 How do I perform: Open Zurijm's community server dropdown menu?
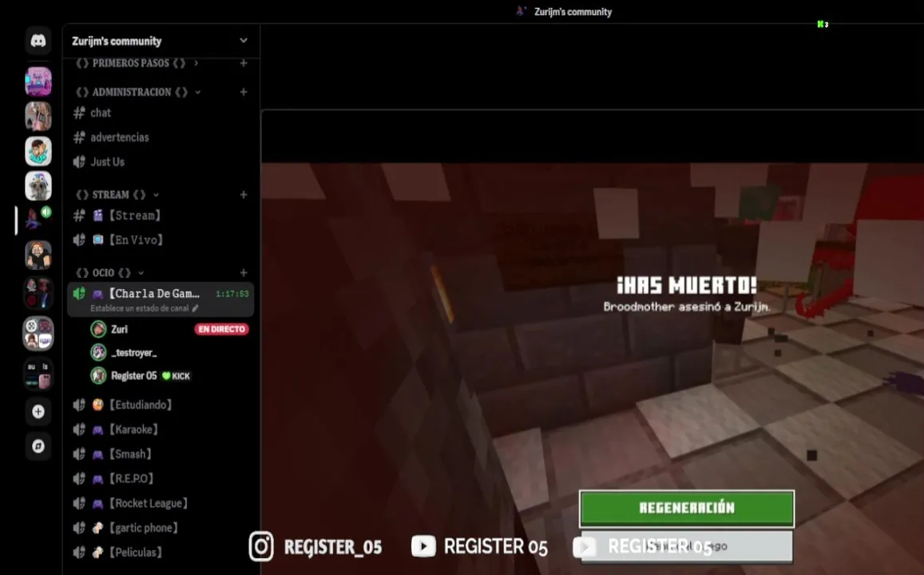pos(244,41)
